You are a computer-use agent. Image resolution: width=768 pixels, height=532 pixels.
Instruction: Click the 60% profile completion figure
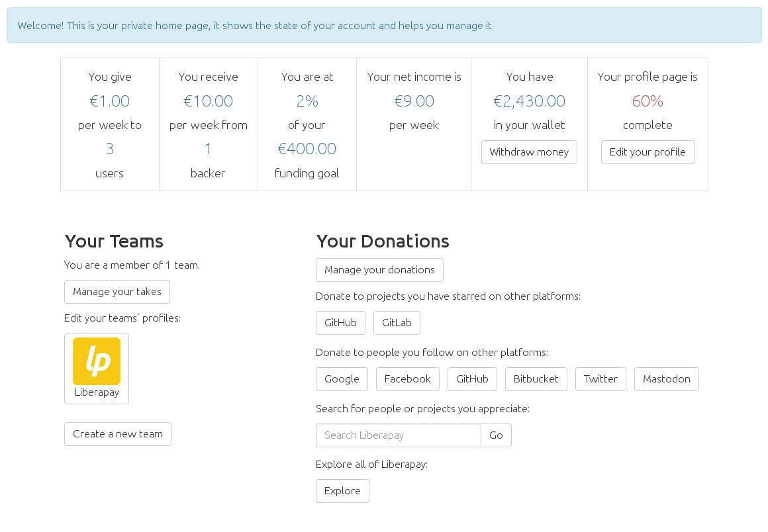point(648,101)
